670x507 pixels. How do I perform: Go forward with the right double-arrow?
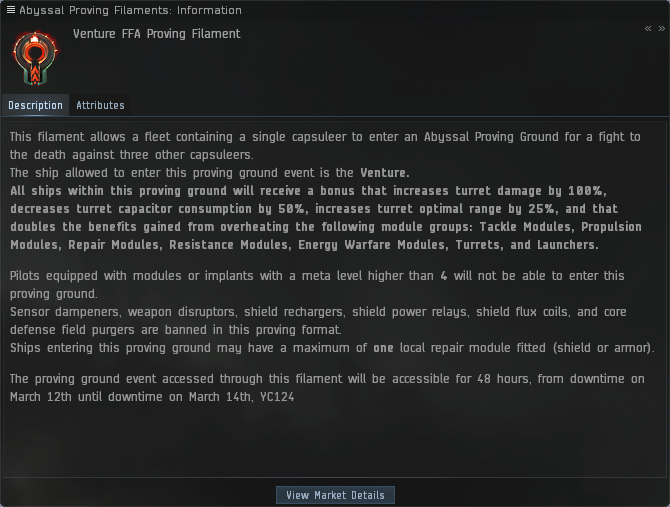[661, 29]
